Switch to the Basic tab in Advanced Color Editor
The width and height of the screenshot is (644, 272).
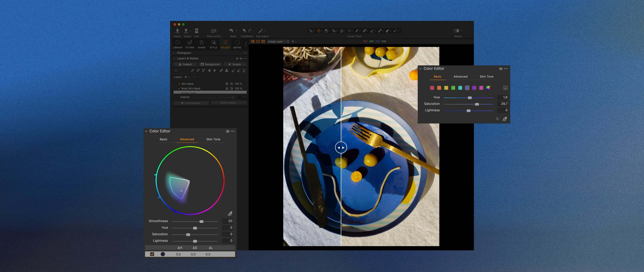coord(163,139)
